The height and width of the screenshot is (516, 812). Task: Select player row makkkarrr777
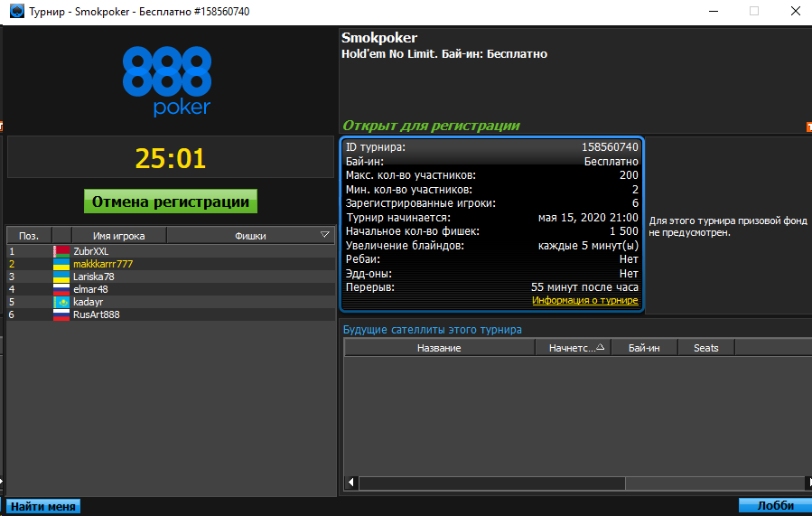(171, 264)
